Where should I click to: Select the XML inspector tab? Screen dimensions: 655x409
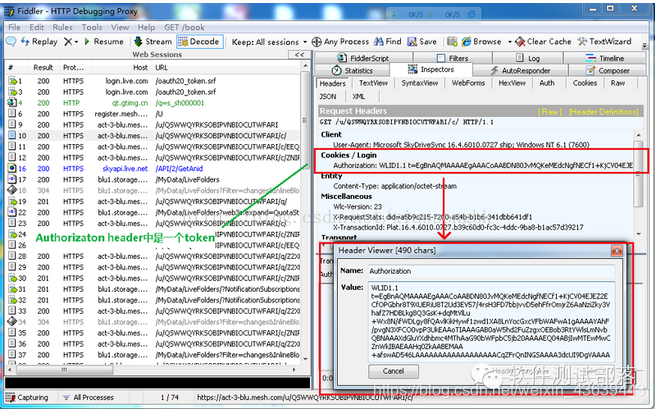[358, 97]
